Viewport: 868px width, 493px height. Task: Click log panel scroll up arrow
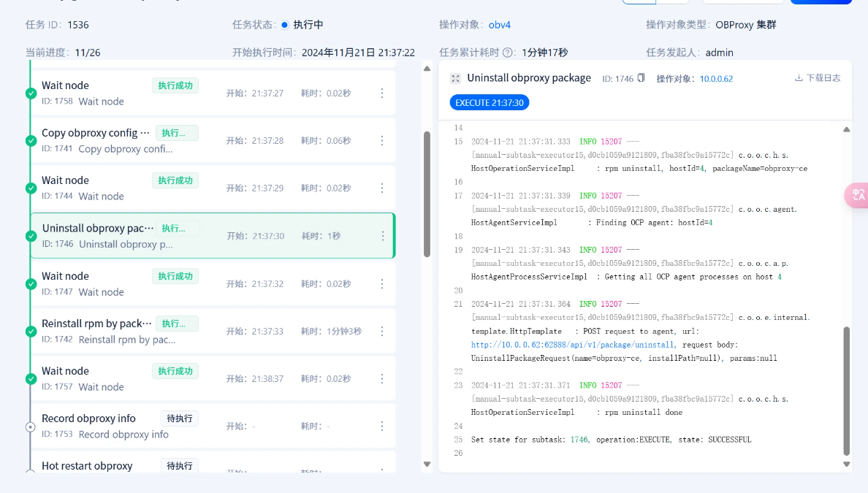click(846, 130)
